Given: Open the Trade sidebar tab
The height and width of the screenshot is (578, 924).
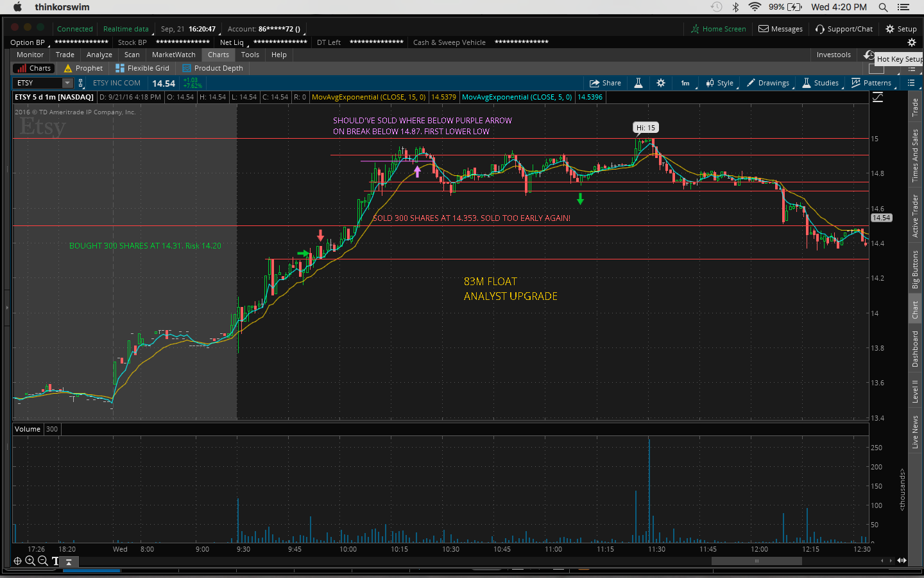Looking at the screenshot, I should 915,107.
